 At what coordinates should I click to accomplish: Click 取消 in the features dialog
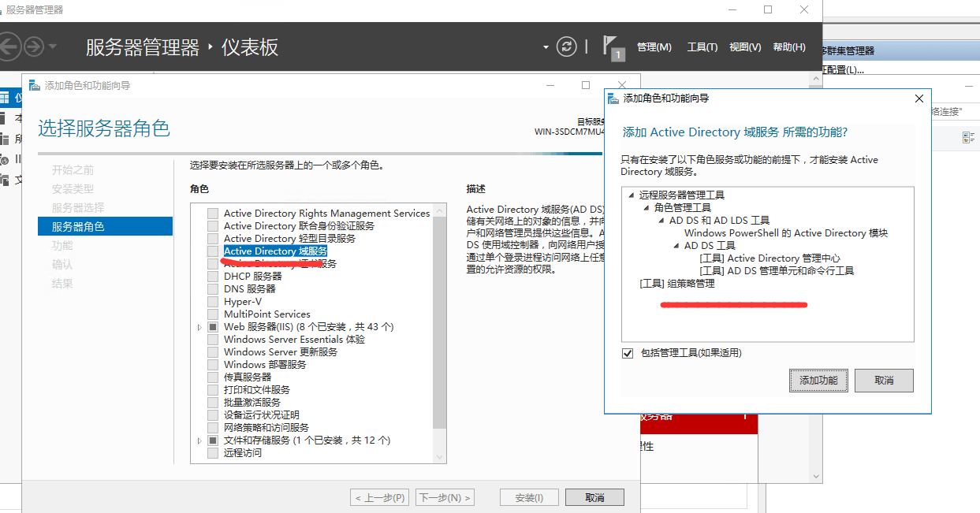[x=884, y=381]
